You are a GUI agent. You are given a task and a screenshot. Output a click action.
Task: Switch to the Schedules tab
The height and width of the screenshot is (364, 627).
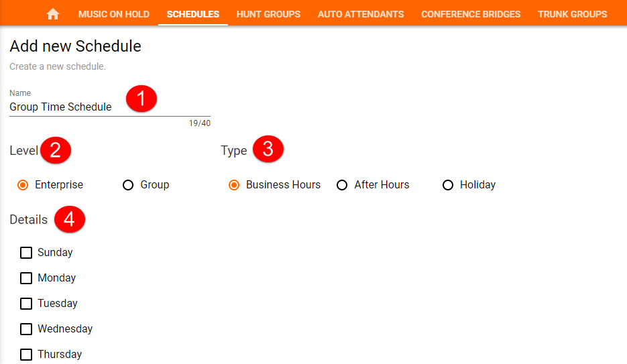193,14
